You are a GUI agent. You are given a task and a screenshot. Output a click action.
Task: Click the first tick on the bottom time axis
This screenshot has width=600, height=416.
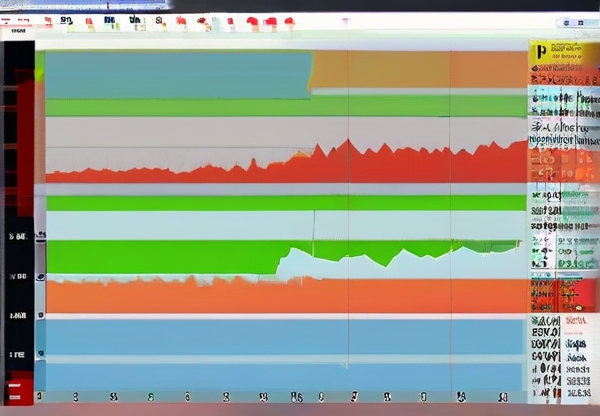click(x=40, y=396)
